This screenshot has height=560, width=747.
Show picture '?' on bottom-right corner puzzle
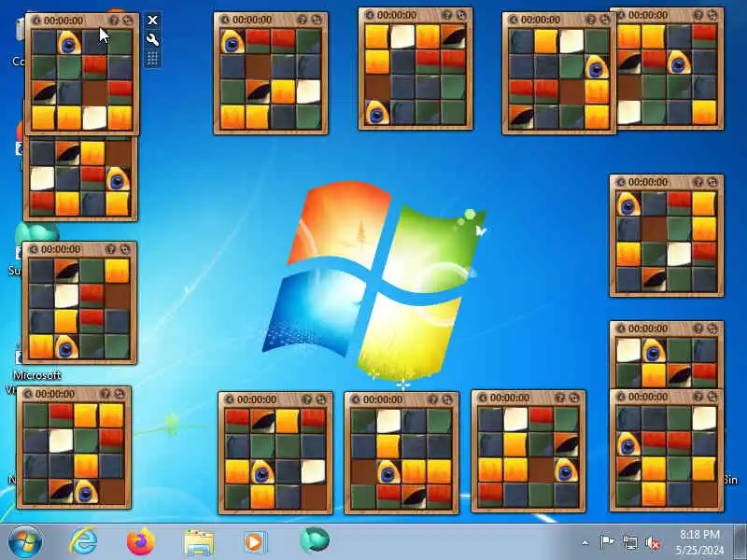tap(698, 396)
